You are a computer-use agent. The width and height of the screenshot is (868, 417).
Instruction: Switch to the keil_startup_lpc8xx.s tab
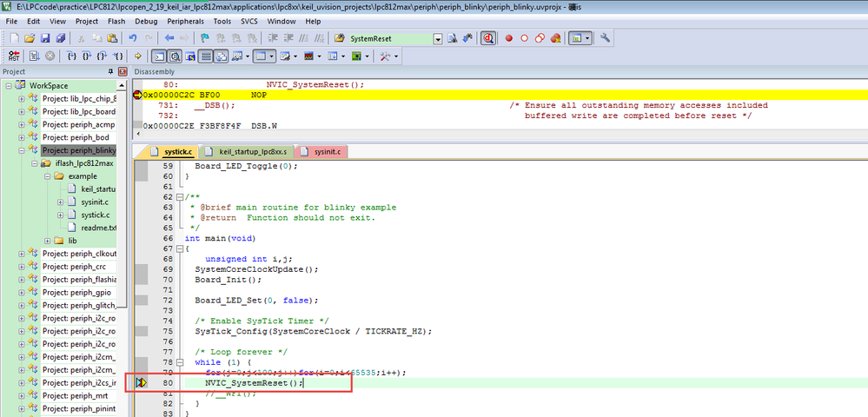click(x=247, y=152)
